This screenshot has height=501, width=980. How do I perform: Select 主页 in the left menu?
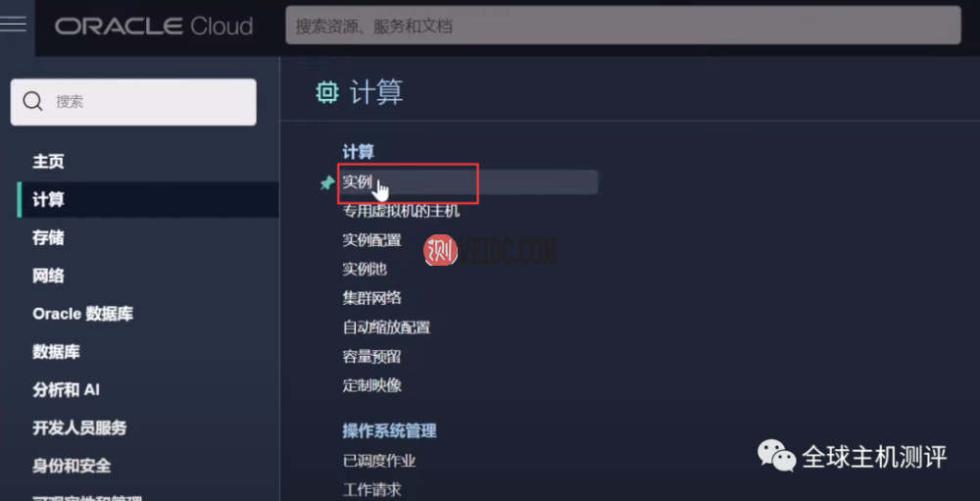click(48, 162)
